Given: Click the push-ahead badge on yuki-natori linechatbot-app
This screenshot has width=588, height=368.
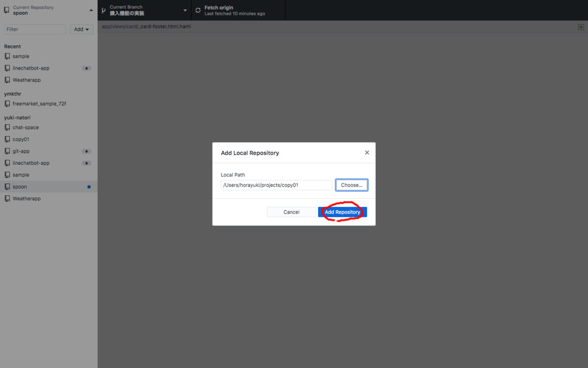Looking at the screenshot, I should click(86, 163).
